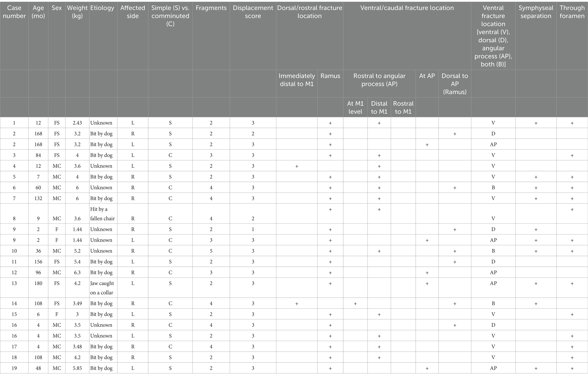Click the age value "60" in case 6 row
Screen dimensions: 588x377
38,187
